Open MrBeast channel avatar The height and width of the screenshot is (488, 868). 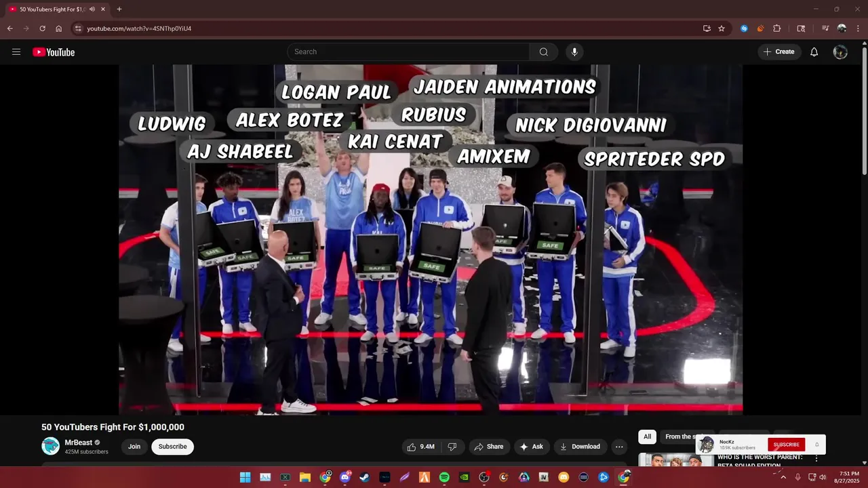pyautogui.click(x=51, y=446)
